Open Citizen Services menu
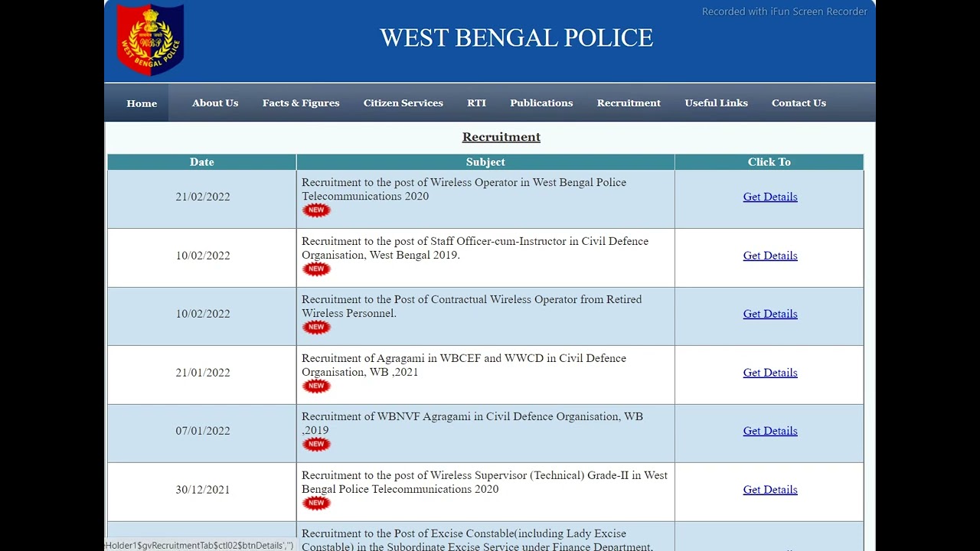This screenshot has height=551, width=980. [x=403, y=103]
